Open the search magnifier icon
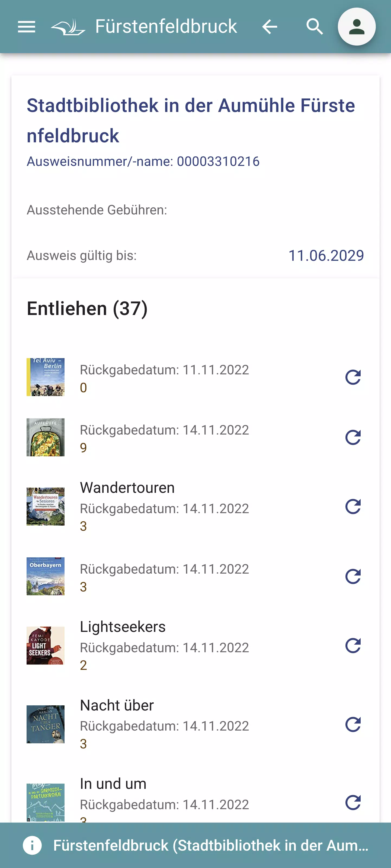The image size is (391, 868). (x=315, y=27)
